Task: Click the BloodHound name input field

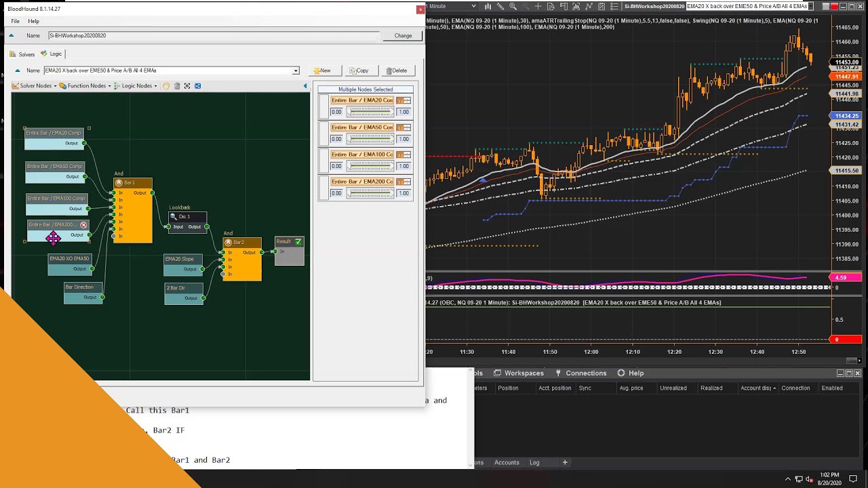Action: [x=214, y=35]
